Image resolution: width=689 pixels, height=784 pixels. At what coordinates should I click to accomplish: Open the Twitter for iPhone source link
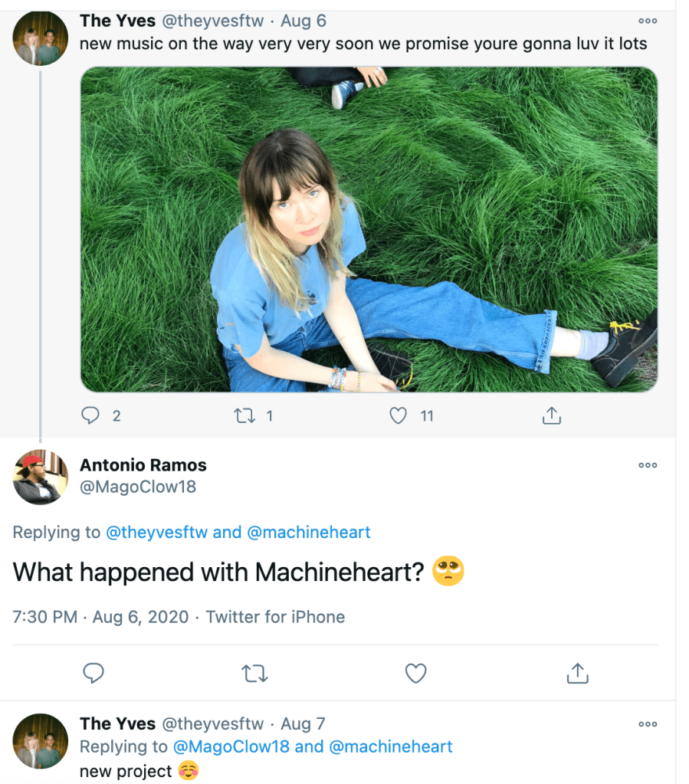tap(275, 617)
